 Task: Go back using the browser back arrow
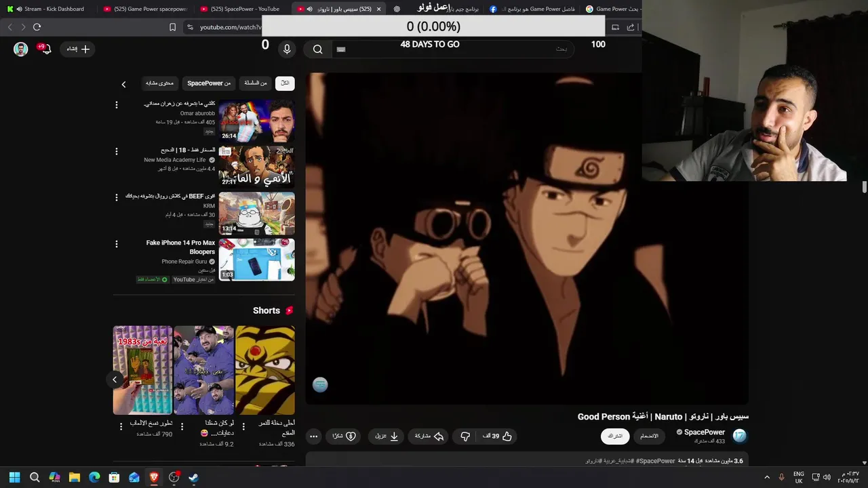[x=9, y=27]
